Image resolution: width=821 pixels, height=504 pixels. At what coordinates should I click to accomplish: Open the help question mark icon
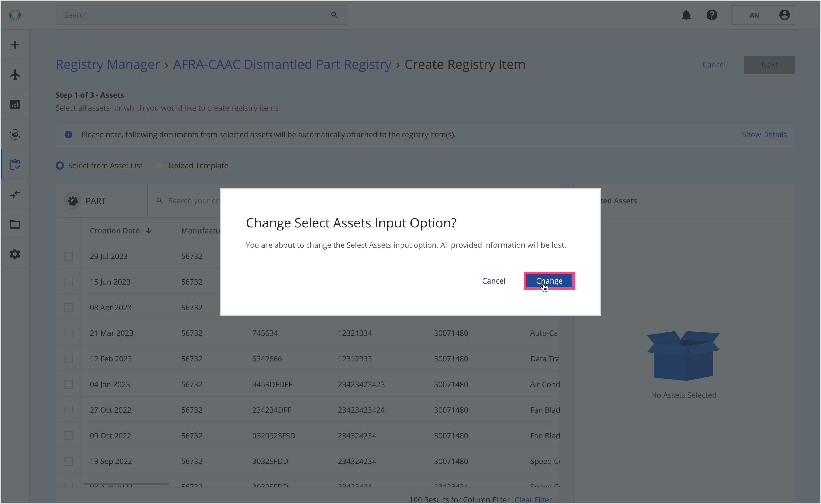pyautogui.click(x=712, y=15)
